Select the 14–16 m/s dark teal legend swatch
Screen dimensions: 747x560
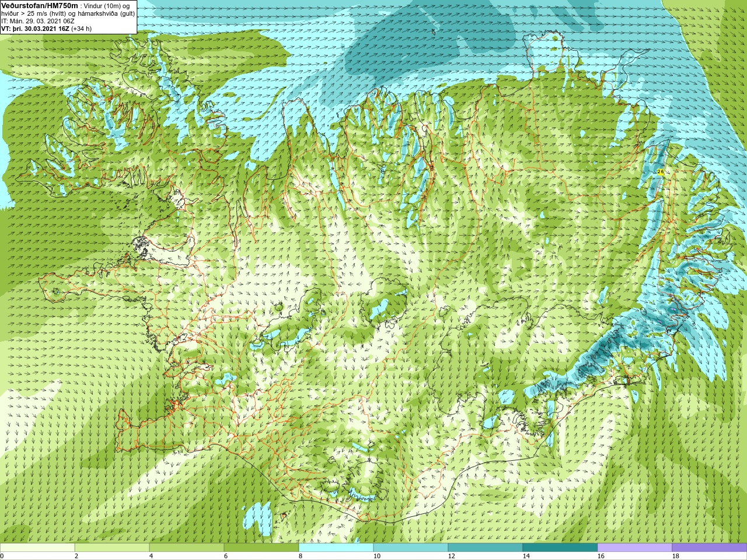pyautogui.click(x=560, y=548)
